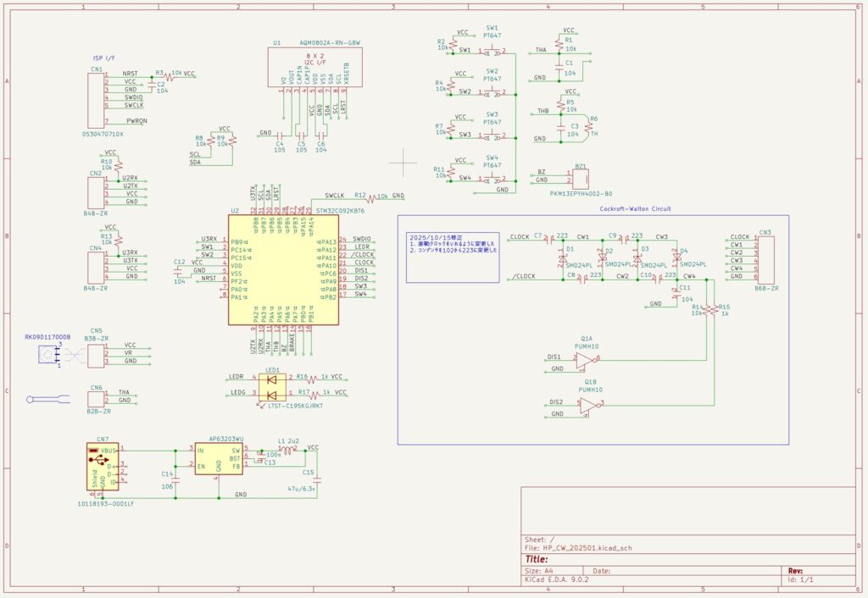Click the Q1B PUMH10 inverter symbol

(586, 407)
